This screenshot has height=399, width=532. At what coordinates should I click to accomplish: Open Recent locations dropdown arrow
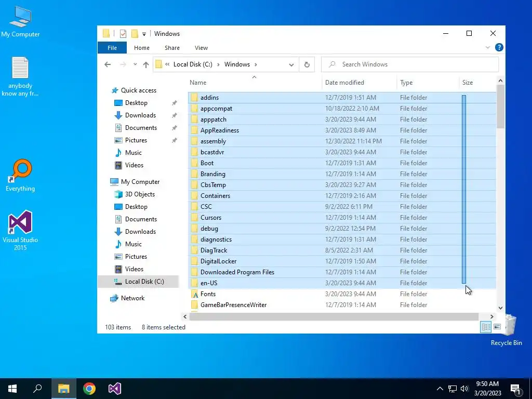[135, 64]
